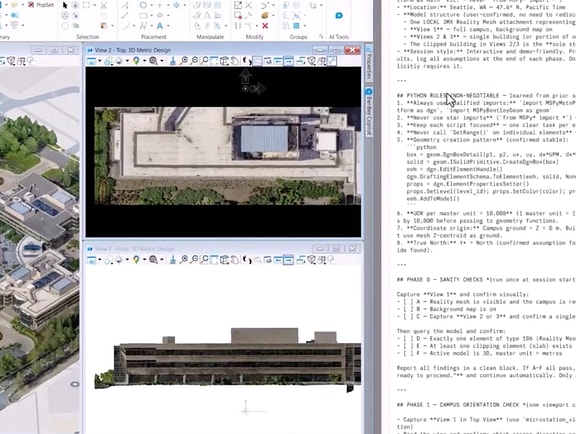Expand View Attributes dropdown arrow in View 2

[x=100, y=61]
